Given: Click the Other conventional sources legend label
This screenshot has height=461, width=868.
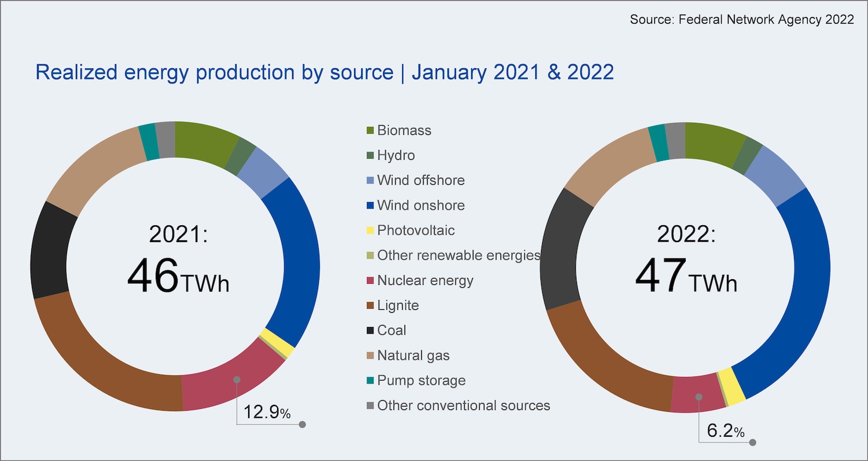Looking at the screenshot, I should point(464,405).
